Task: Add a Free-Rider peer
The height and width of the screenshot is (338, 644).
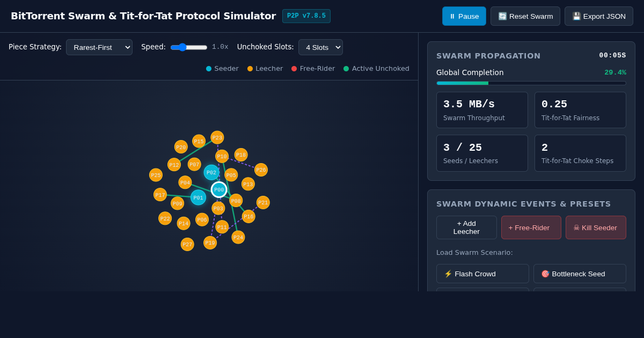Action: (x=531, y=227)
